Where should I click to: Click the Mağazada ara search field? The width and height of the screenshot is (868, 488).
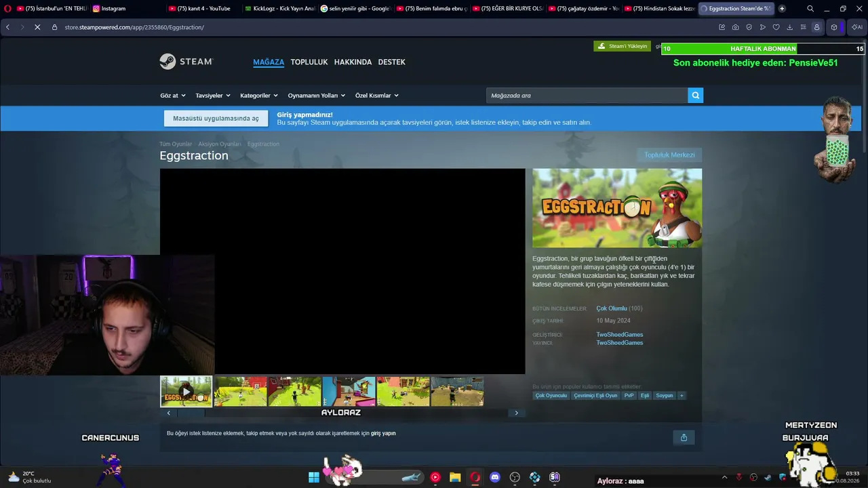(587, 96)
